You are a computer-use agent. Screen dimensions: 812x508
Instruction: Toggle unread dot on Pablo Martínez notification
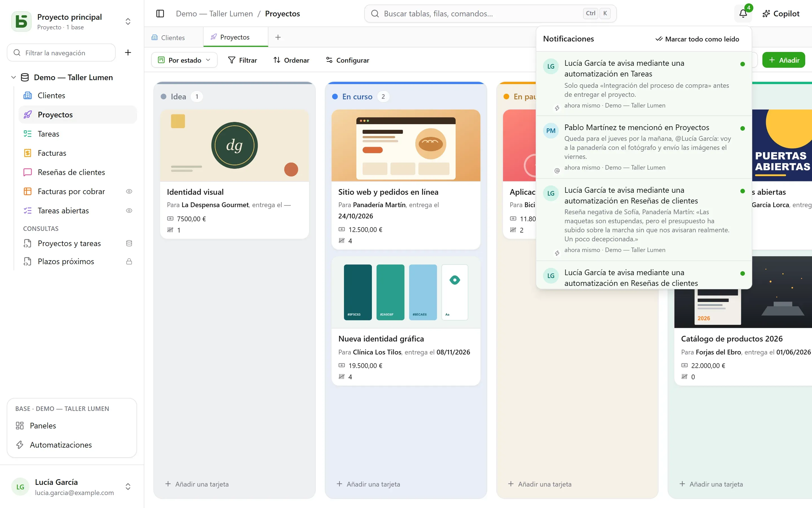(743, 128)
